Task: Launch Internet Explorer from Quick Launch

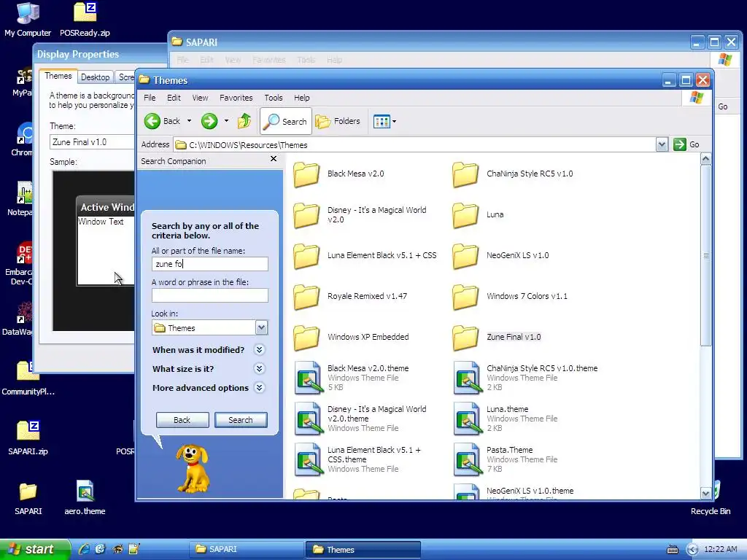Action: 85,549
